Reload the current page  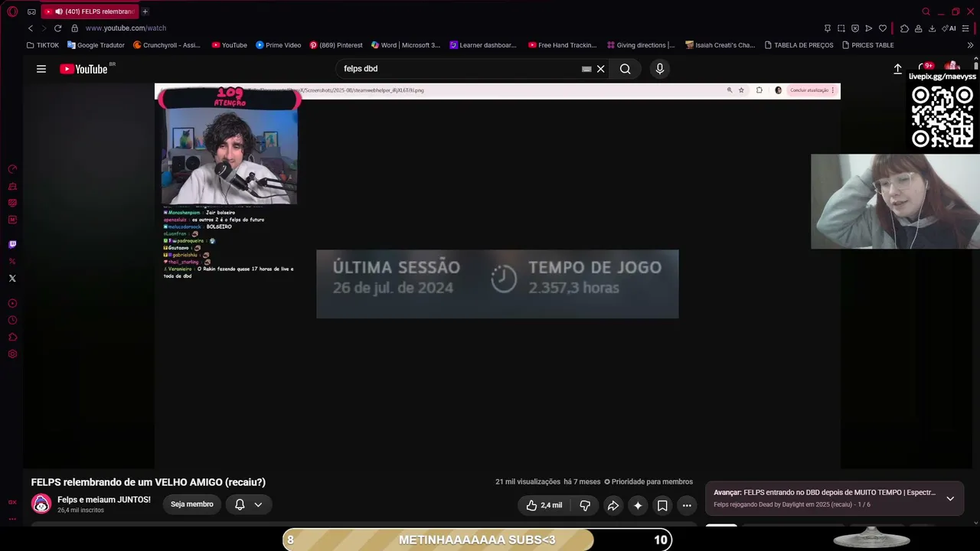pyautogui.click(x=57, y=28)
